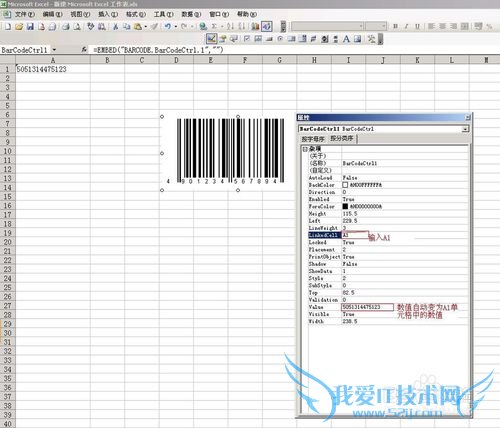The image size is (500, 428).
Task: Close the Properties window
Action: [x=468, y=117]
